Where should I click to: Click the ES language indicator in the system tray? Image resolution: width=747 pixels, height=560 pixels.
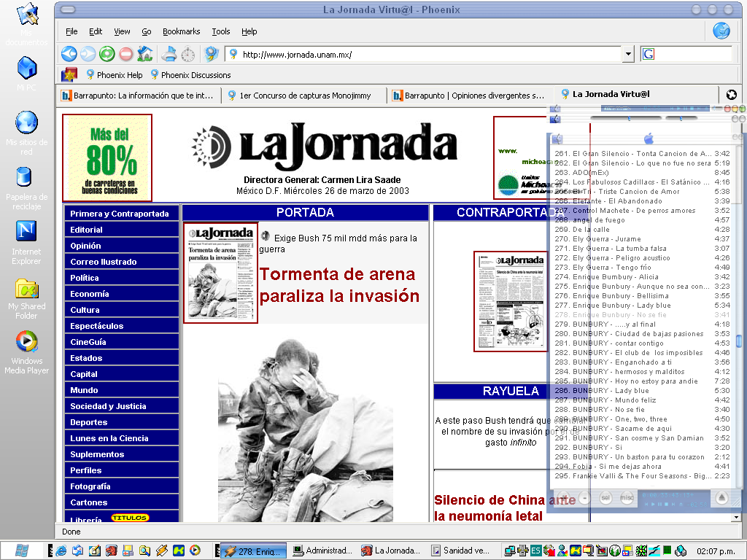pyautogui.click(x=535, y=551)
